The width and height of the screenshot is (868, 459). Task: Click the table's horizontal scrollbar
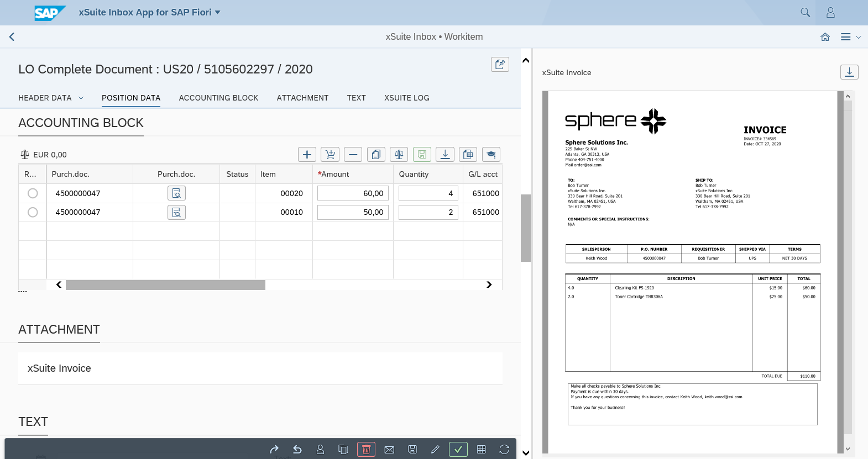click(165, 285)
